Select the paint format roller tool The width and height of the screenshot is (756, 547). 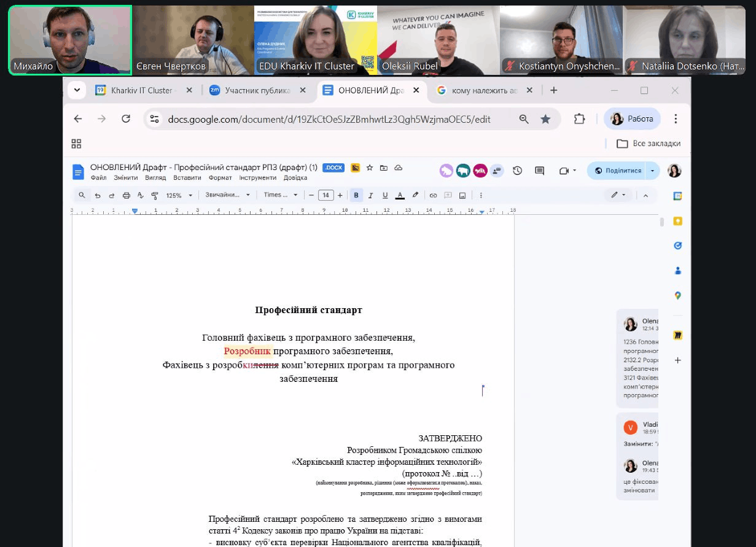pyautogui.click(x=155, y=195)
